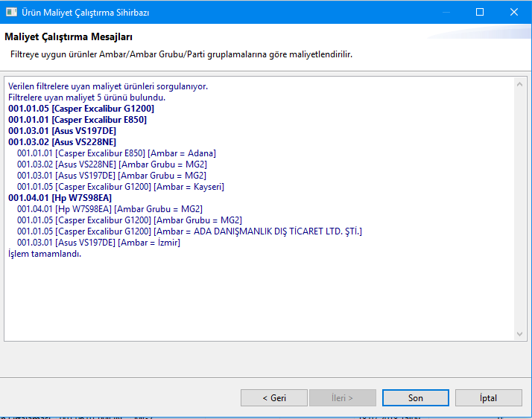Screen dimensions: 532x419
Task: Click the 'Filtrelere uyan maliyet 5 ürünü bulundu' line
Action: click(86, 97)
